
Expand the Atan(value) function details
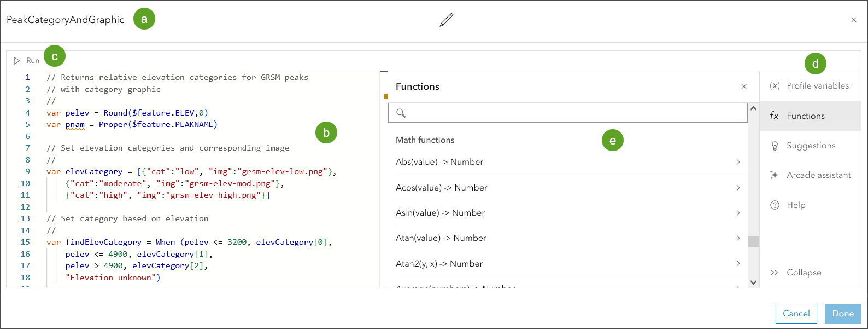(x=738, y=238)
